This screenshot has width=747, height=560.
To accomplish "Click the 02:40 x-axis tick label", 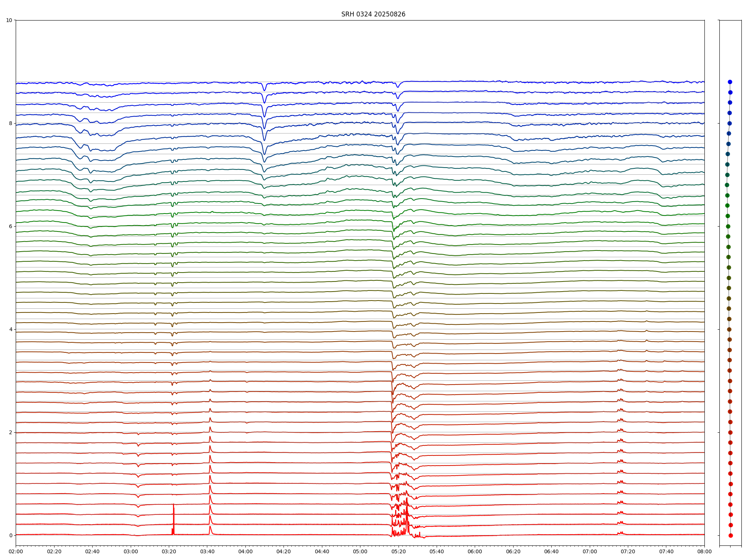I will [x=92, y=551].
